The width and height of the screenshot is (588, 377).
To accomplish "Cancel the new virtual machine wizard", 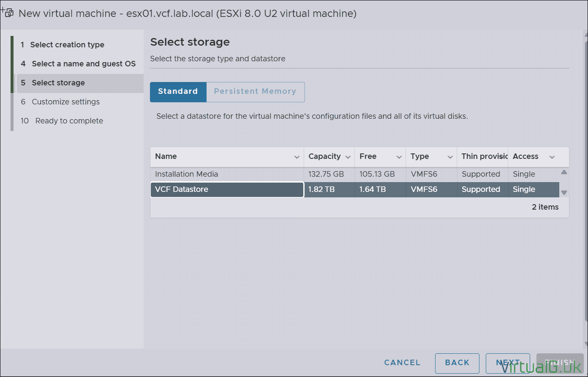I will tap(402, 363).
